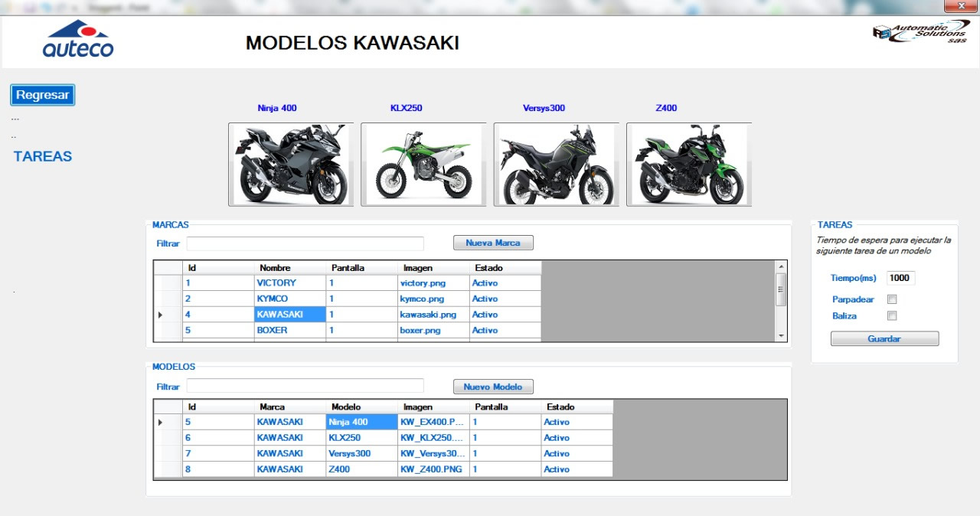The height and width of the screenshot is (516, 980).
Task: Click the Activo cell in the VICTORY row
Action: [505, 282]
